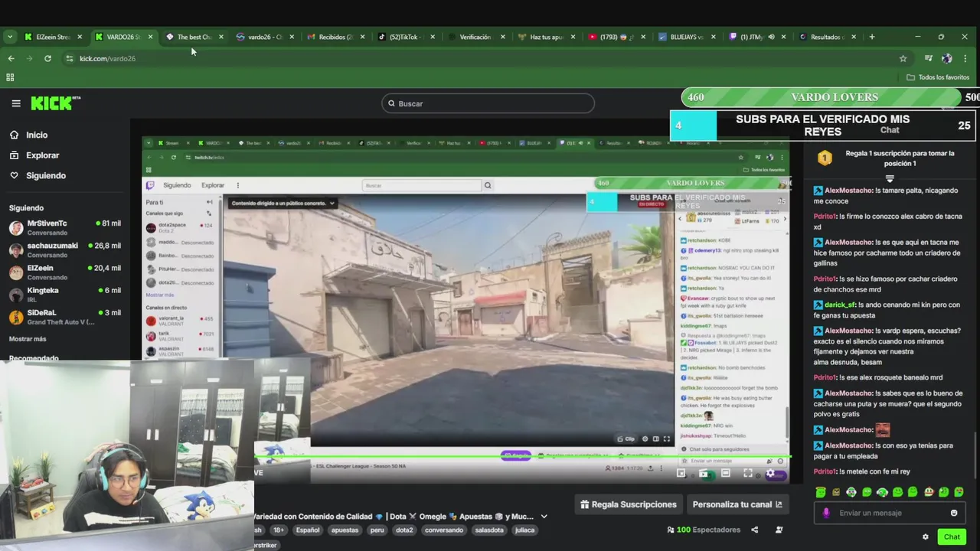The height and width of the screenshot is (551, 980).
Task: Open followed channel ElZeein
Action: coord(65,272)
